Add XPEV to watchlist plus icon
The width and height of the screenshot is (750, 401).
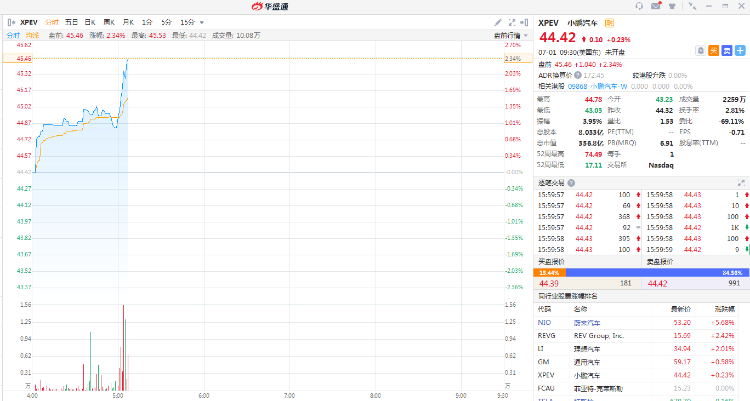pyautogui.click(x=740, y=50)
